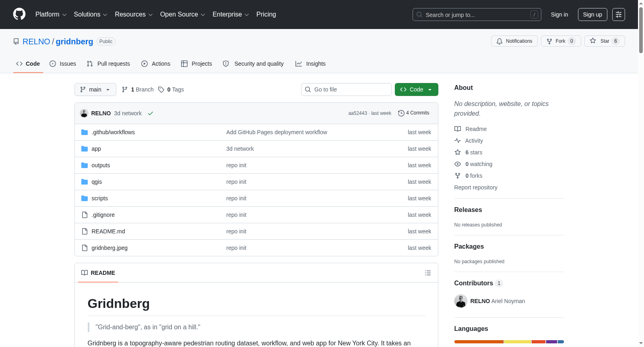The width and height of the screenshot is (644, 347).
Task: Switch to the Projects tab
Action: pos(196,64)
